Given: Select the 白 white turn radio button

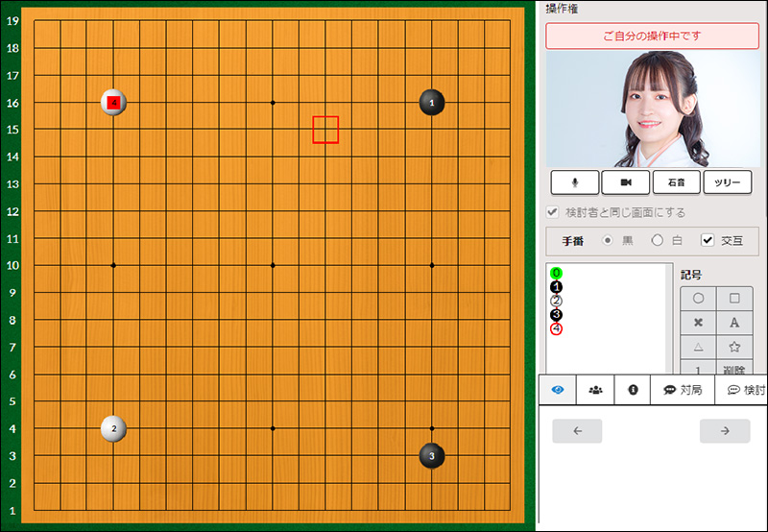Looking at the screenshot, I should 658,240.
